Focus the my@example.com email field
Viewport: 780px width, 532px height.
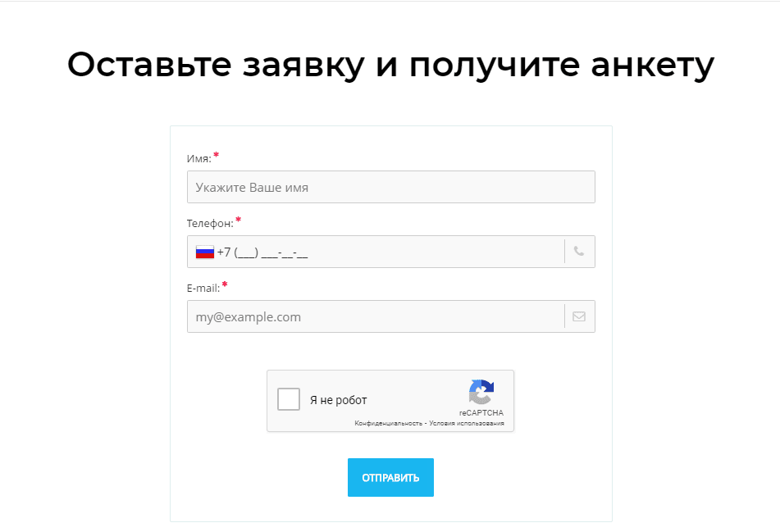coord(376,316)
